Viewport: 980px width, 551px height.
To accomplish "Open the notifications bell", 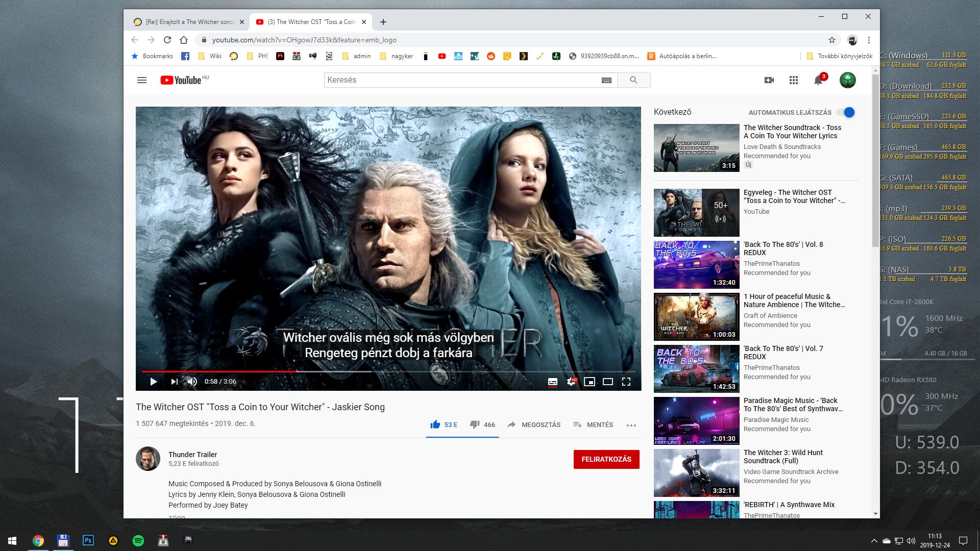I will (818, 80).
